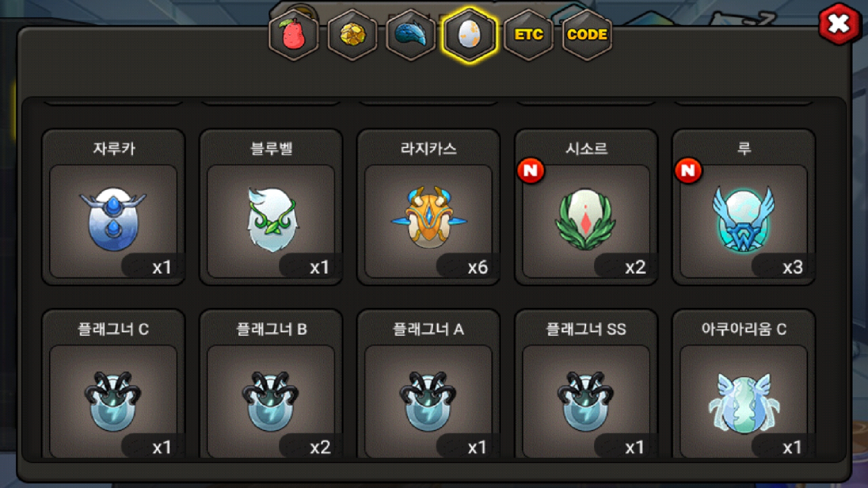
Task: Switch to the ETC tab
Action: pyautogui.click(x=528, y=34)
